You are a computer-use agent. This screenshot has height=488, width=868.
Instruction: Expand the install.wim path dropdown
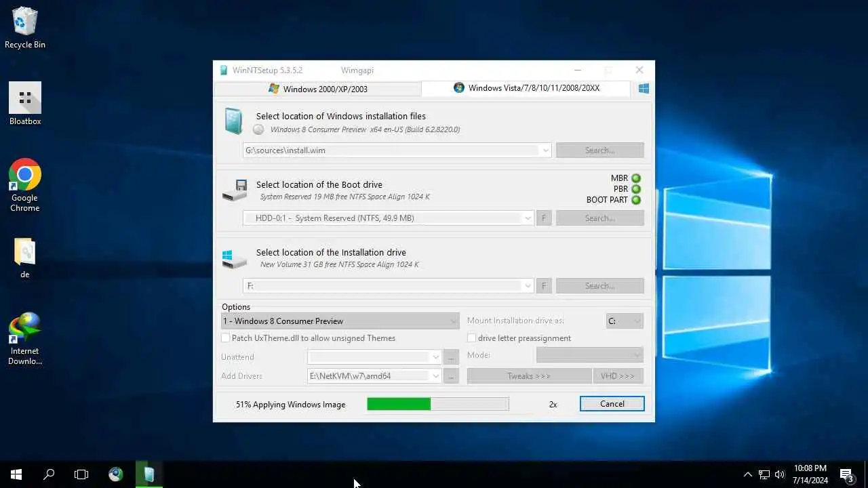545,150
